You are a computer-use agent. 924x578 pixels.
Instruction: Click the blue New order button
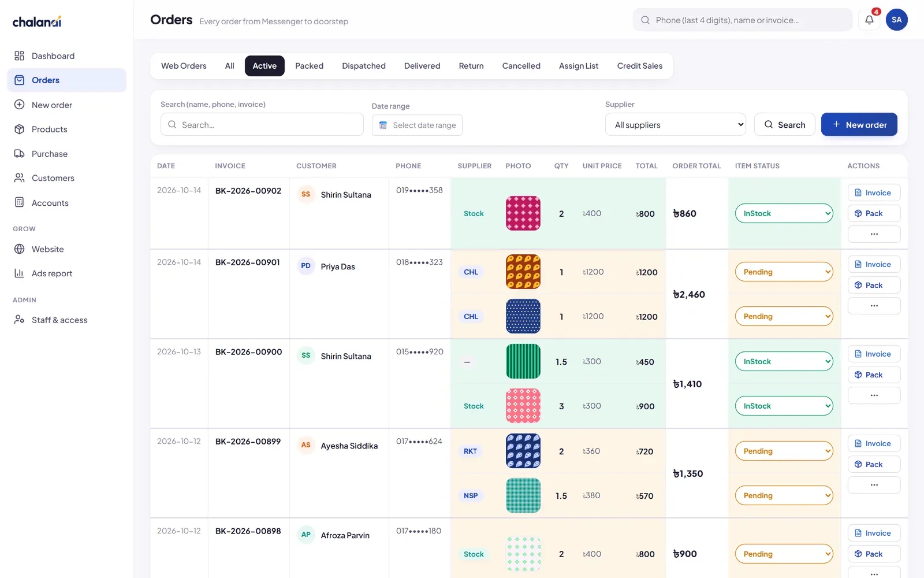pos(859,124)
